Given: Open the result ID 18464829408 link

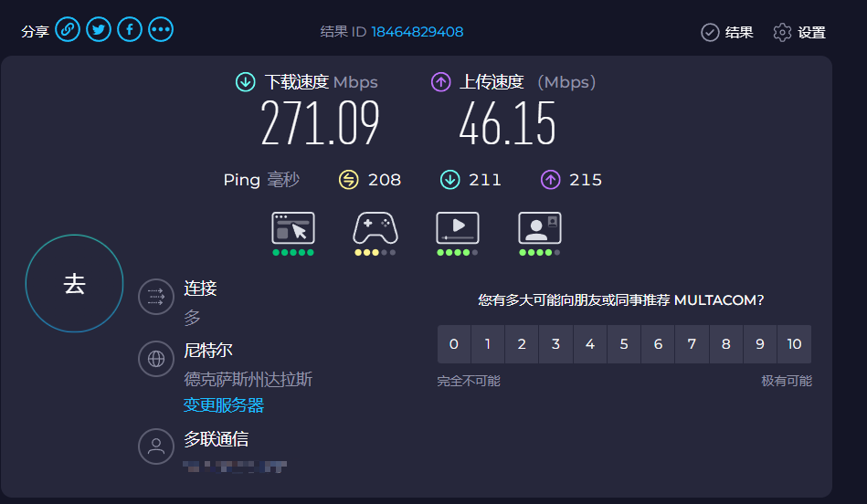Looking at the screenshot, I should (x=417, y=32).
